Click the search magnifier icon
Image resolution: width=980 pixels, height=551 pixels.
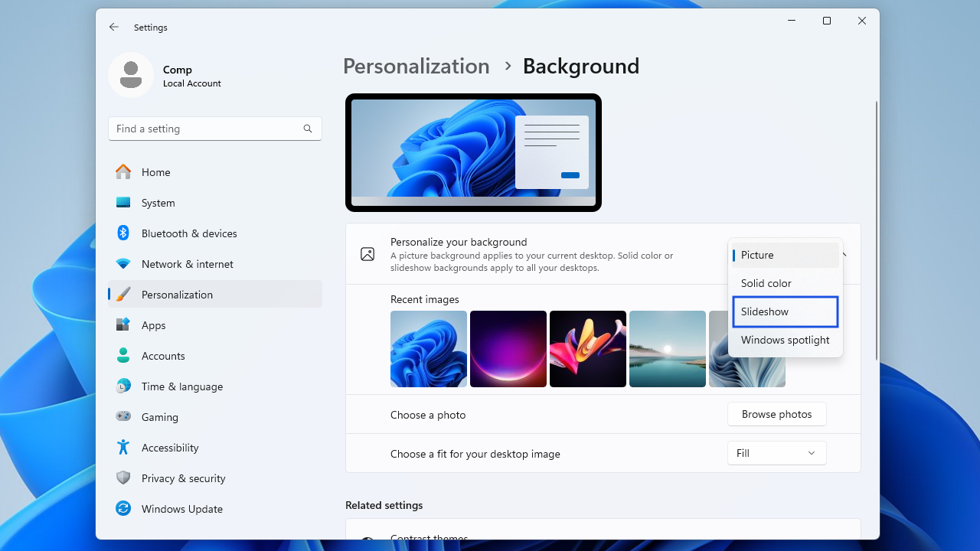point(308,129)
